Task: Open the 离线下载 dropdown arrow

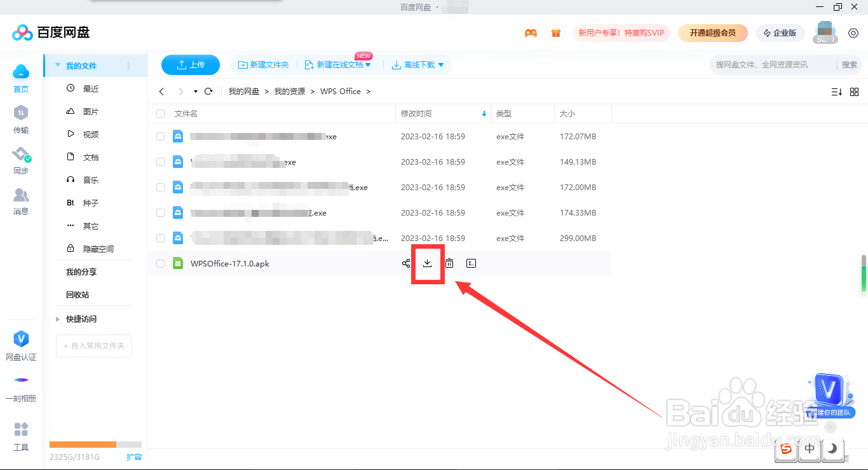Action: point(441,65)
